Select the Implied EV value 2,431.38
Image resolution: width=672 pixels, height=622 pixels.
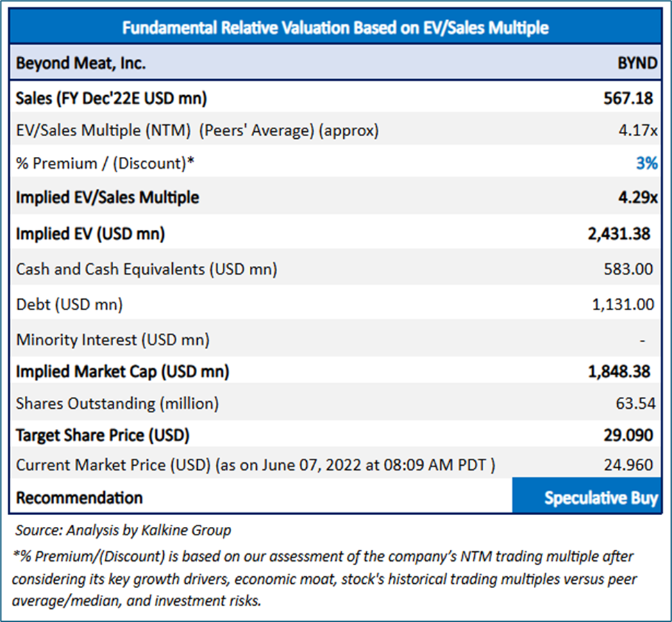click(x=619, y=234)
